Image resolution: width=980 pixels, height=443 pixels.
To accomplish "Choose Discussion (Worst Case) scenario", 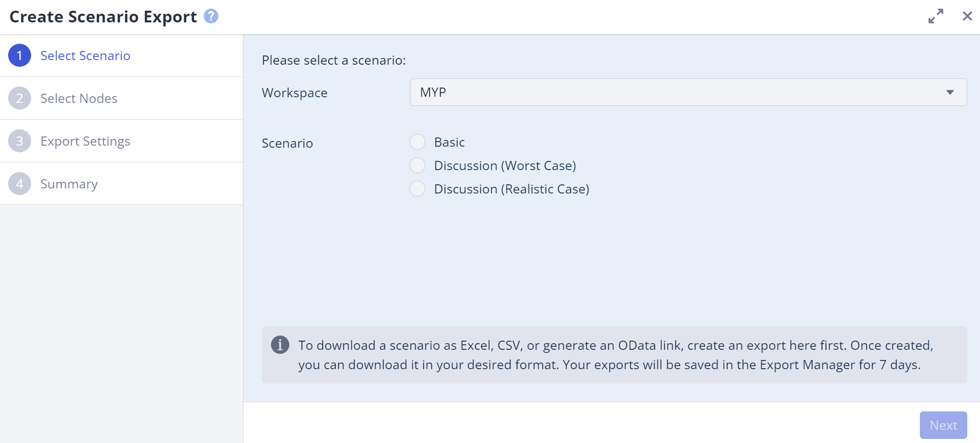I will coord(418,165).
